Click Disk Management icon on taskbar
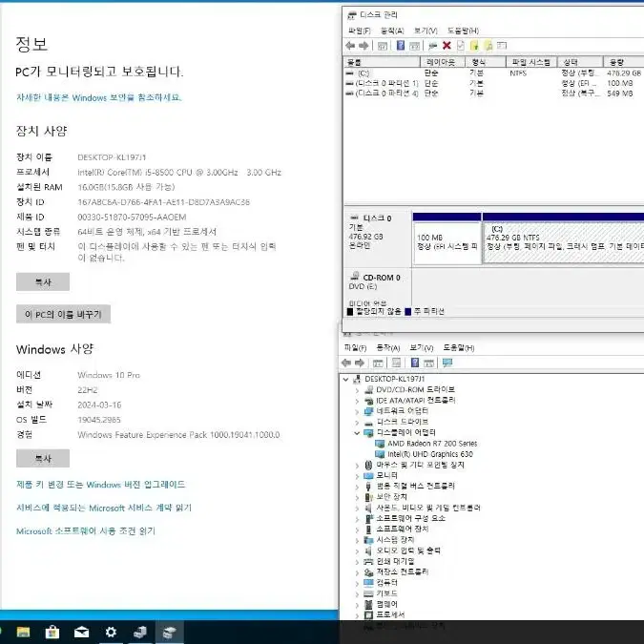The width and height of the screenshot is (644, 644). tap(169, 632)
